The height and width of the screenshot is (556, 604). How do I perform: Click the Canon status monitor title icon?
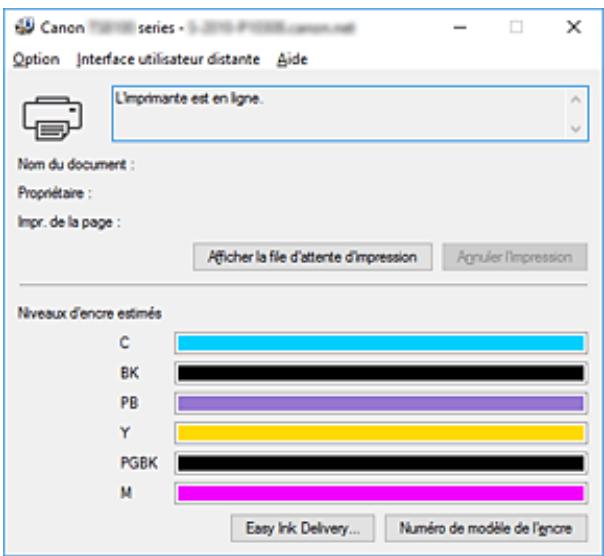point(25,27)
